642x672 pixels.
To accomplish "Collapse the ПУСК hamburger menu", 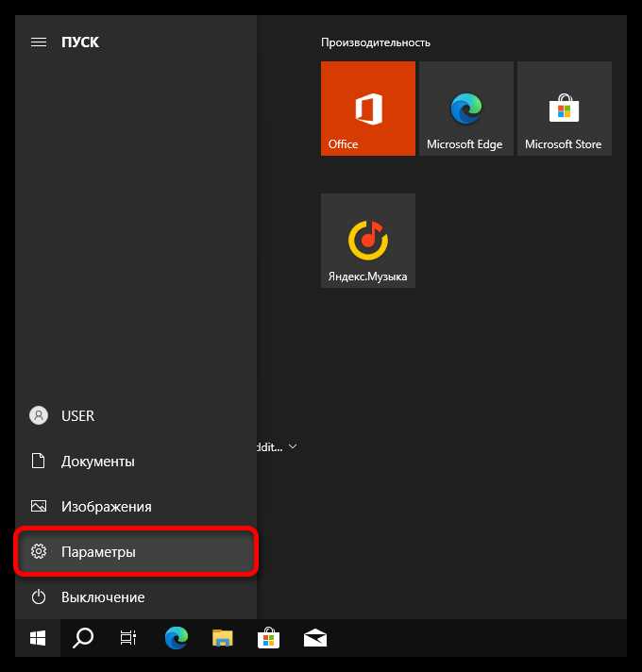I will click(x=39, y=42).
